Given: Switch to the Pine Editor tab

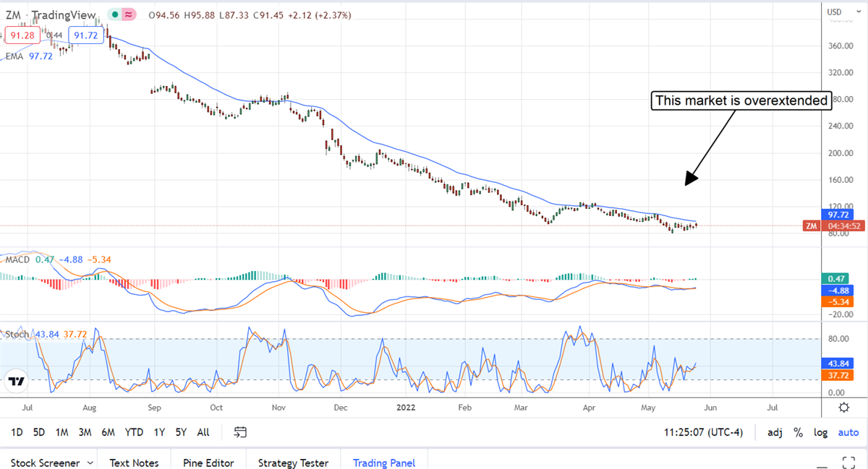Looking at the screenshot, I should [208, 462].
